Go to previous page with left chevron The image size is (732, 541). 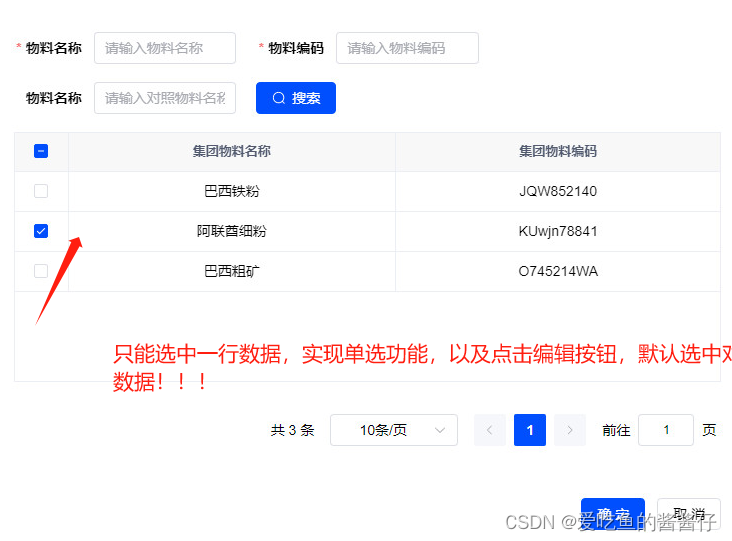(490, 430)
